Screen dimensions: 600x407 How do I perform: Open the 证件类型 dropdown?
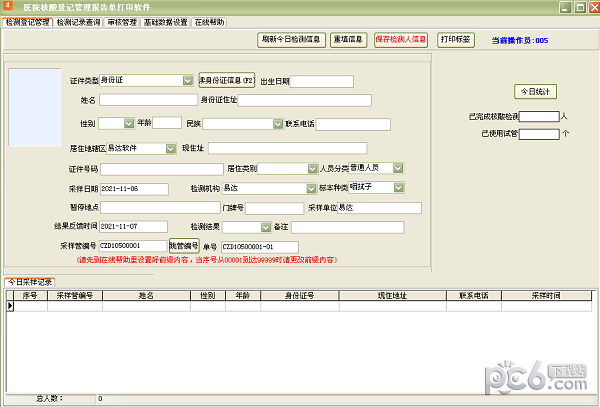click(x=188, y=80)
